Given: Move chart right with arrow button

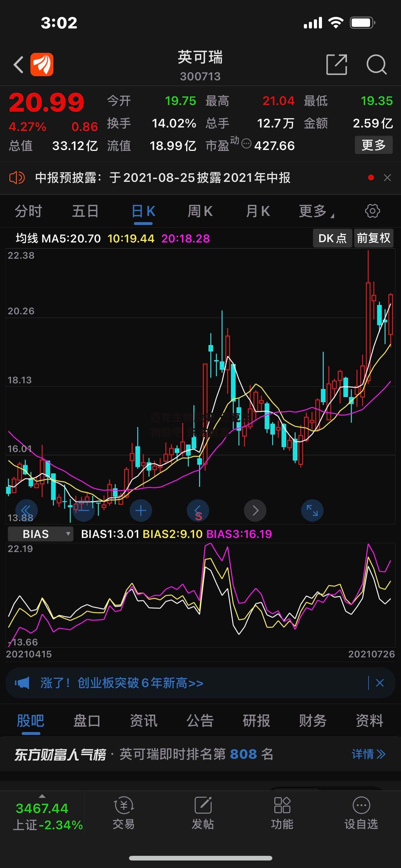Looking at the screenshot, I should tap(255, 511).
